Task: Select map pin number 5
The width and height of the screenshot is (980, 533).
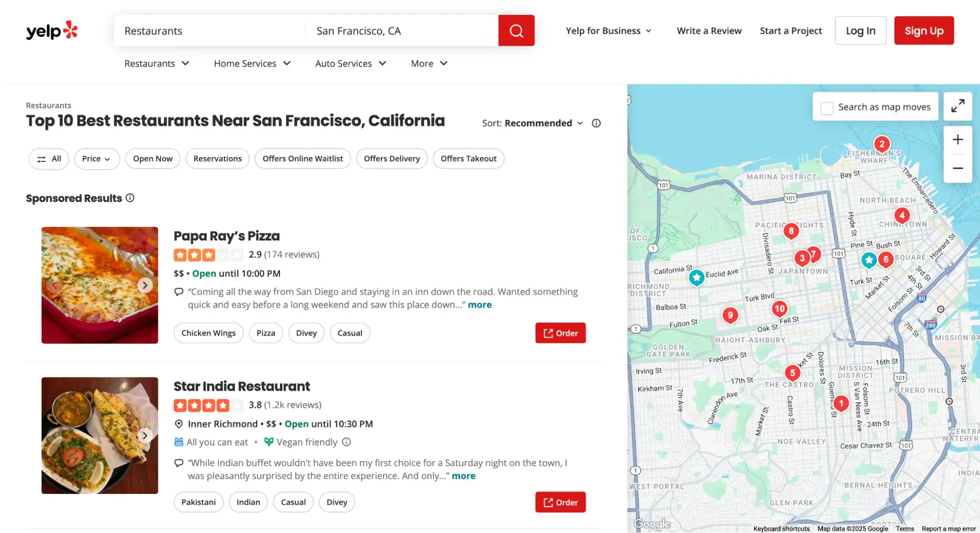Action: (x=793, y=373)
